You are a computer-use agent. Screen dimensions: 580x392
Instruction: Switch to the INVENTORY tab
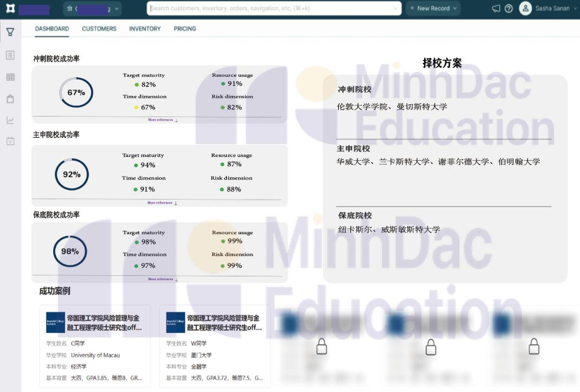point(145,29)
